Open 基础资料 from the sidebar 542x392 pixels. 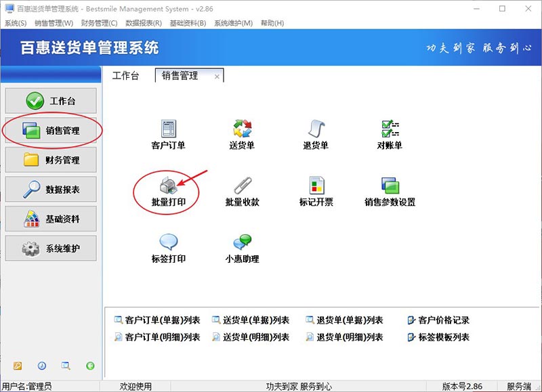pyautogui.click(x=51, y=219)
